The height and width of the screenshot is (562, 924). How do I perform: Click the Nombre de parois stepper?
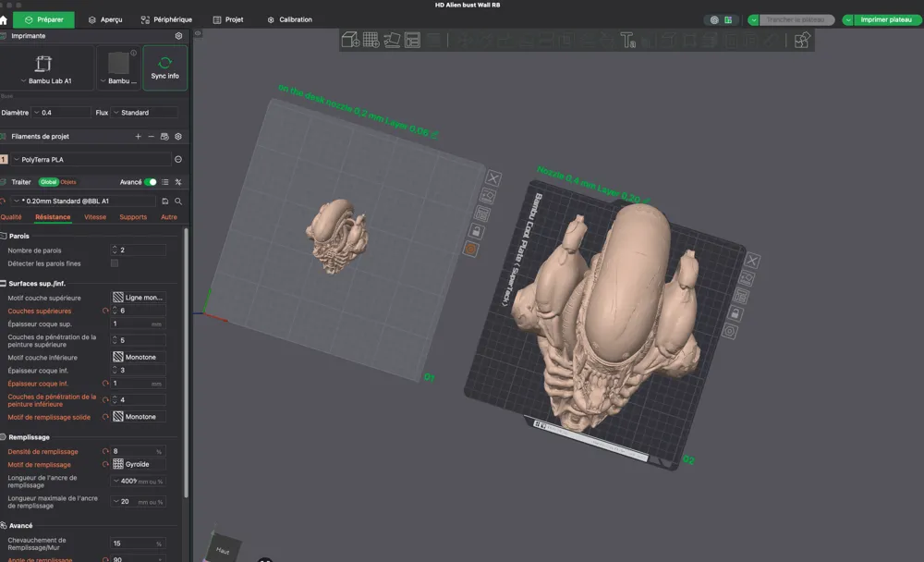coord(115,250)
